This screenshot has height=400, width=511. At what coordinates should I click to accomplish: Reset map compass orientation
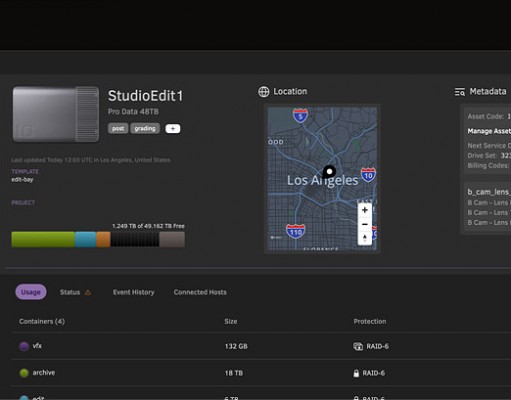365,238
